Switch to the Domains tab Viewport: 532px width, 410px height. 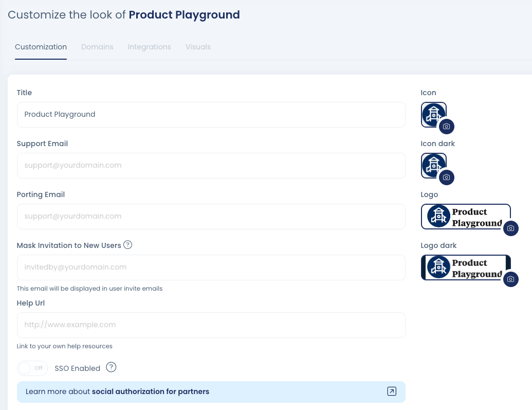click(x=97, y=47)
